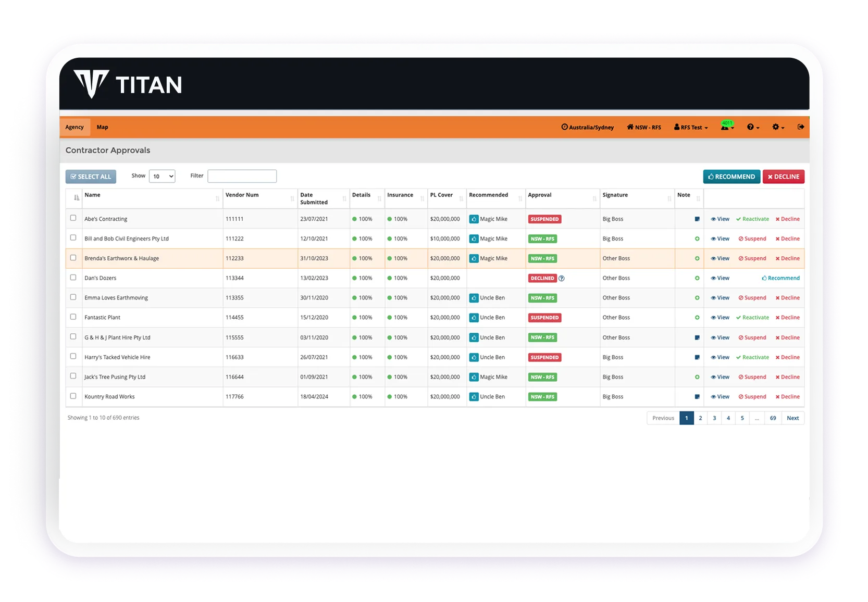View details of Brenda's Earthworx & Haulage

tap(720, 258)
